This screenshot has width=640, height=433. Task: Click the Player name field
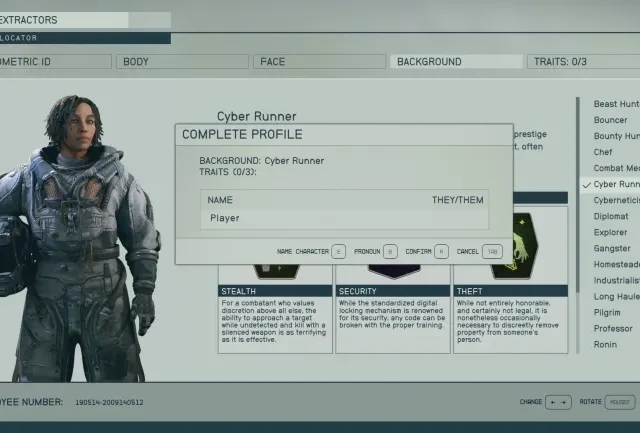(300, 217)
